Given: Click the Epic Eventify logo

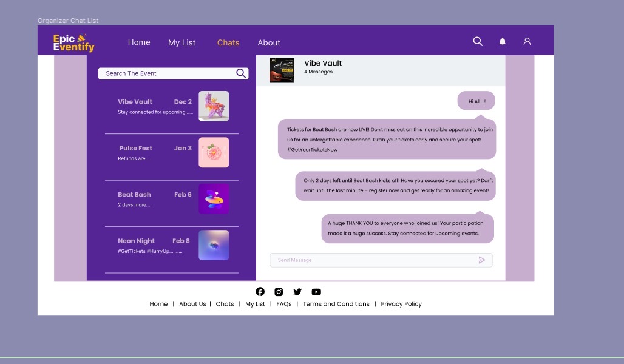Looking at the screenshot, I should point(74,42).
